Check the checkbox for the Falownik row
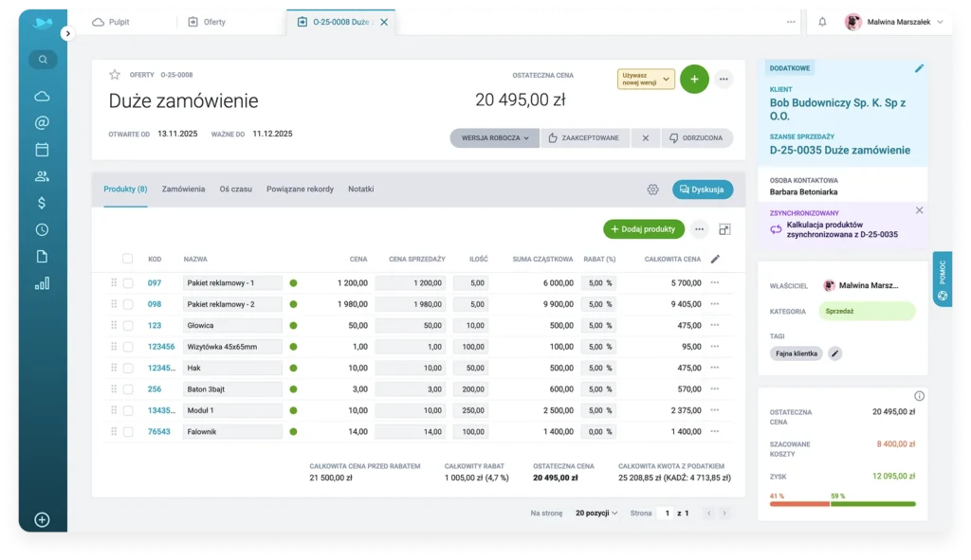This screenshot has width=971, height=560. 129,431
